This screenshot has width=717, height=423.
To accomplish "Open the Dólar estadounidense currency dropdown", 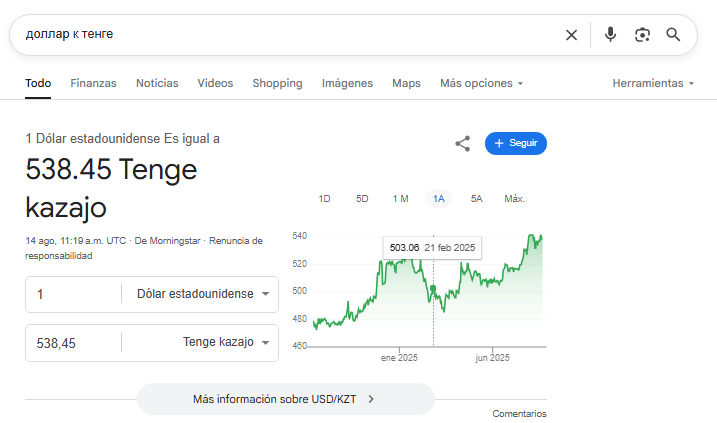I will (203, 294).
